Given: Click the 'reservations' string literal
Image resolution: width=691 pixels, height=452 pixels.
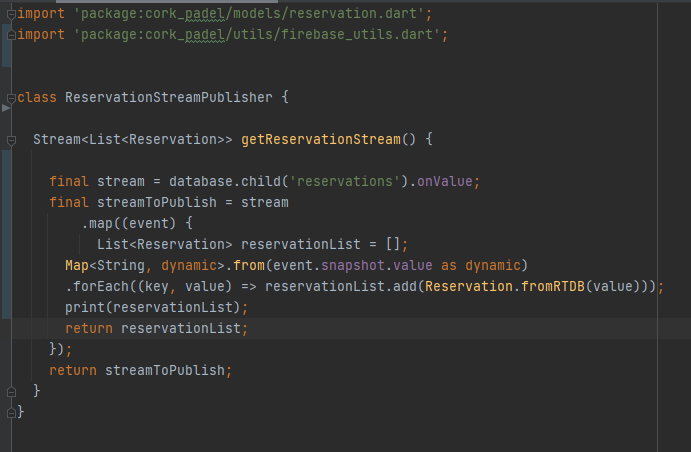Looking at the screenshot, I should pyautogui.click(x=345, y=182).
